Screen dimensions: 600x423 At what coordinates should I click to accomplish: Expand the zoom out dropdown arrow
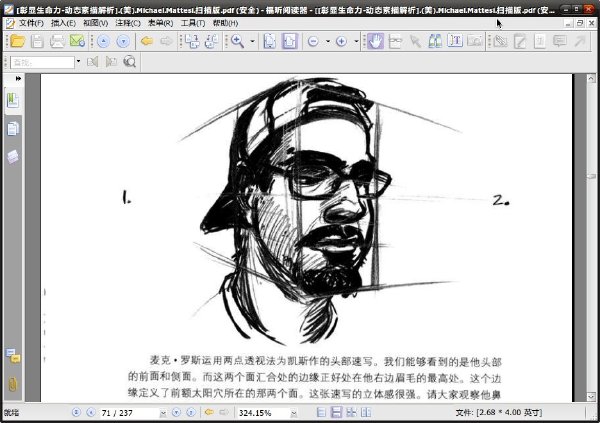(x=328, y=41)
